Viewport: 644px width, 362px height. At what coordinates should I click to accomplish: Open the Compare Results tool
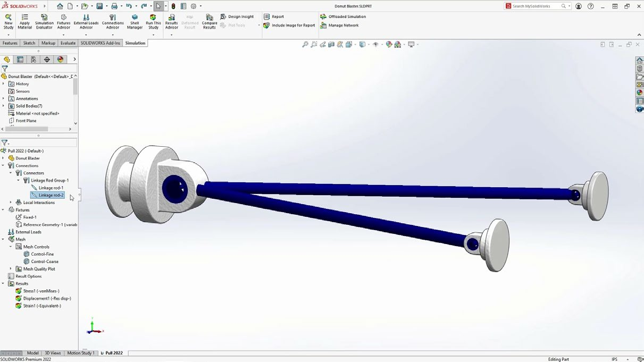pyautogui.click(x=210, y=21)
